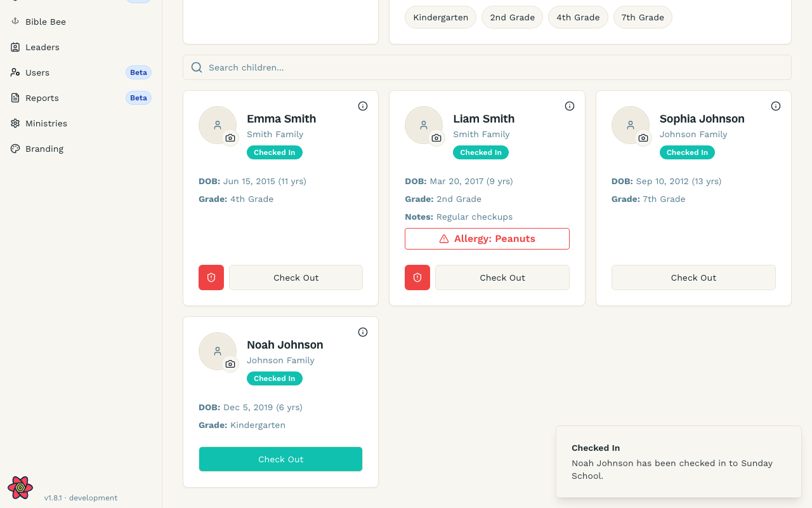812x508 pixels.
Task: Click Emma Smith's Checked In badge
Action: tap(275, 152)
